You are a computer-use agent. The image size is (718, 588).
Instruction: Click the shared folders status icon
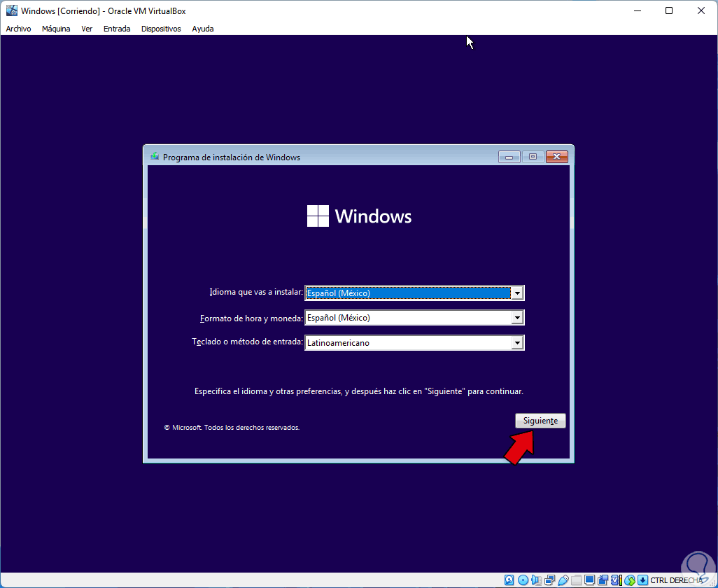(577, 580)
